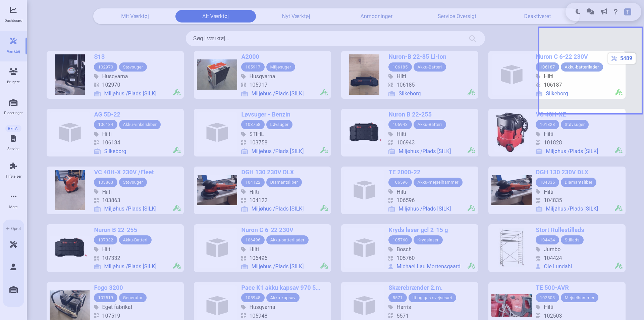This screenshot has width=644, height=320.
Task: Click the search magnifier icon
Action: 472,39
